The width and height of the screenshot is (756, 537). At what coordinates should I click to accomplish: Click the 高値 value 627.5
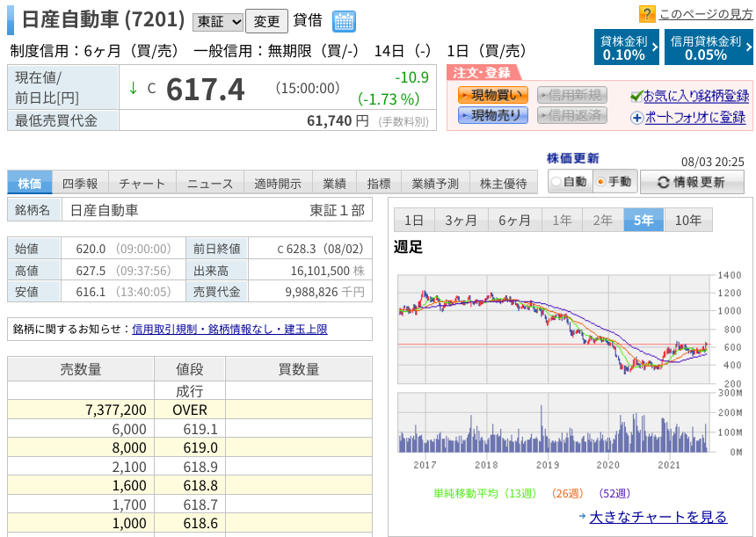coord(91,271)
